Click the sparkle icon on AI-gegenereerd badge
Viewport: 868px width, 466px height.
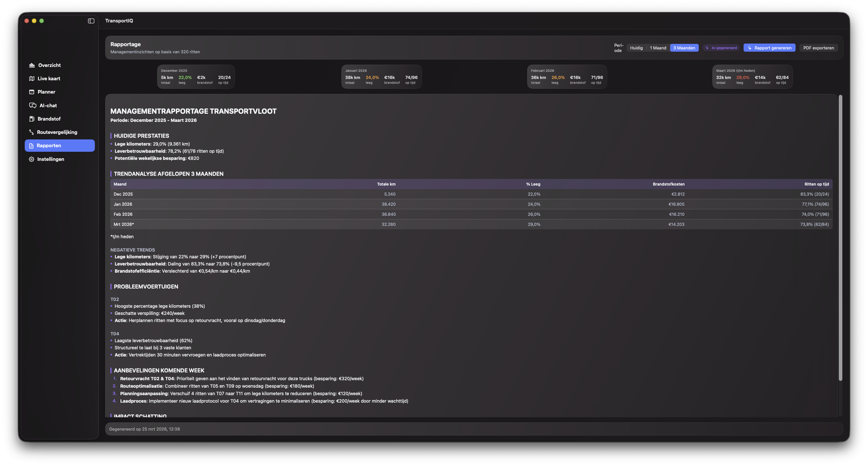[707, 48]
